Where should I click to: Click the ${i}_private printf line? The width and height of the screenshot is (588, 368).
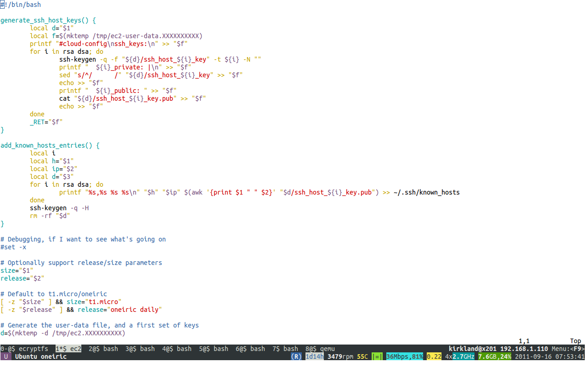pos(125,67)
